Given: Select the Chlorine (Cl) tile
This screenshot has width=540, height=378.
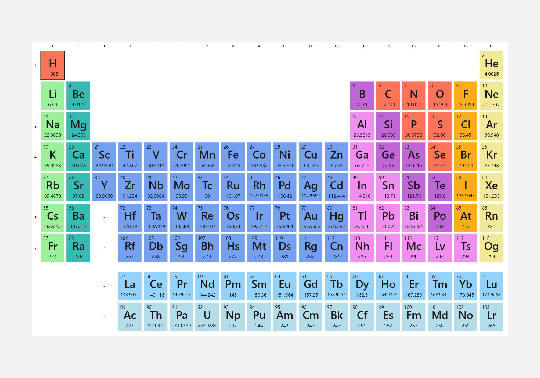Looking at the screenshot, I should [x=465, y=126].
